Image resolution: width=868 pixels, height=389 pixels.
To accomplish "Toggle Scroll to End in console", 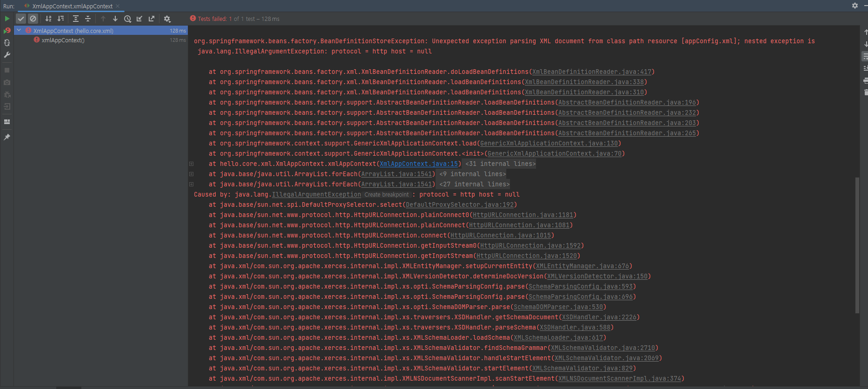I will (x=865, y=68).
